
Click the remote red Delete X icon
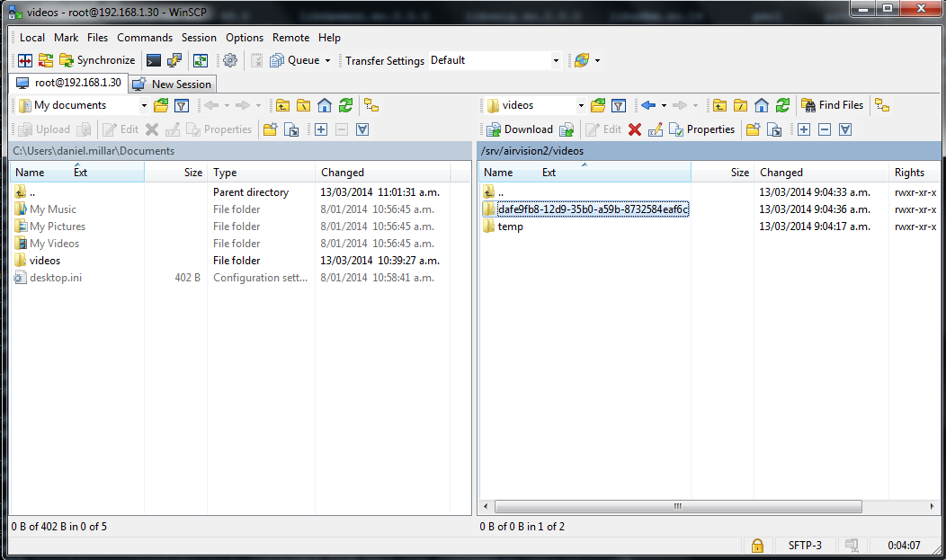click(635, 129)
